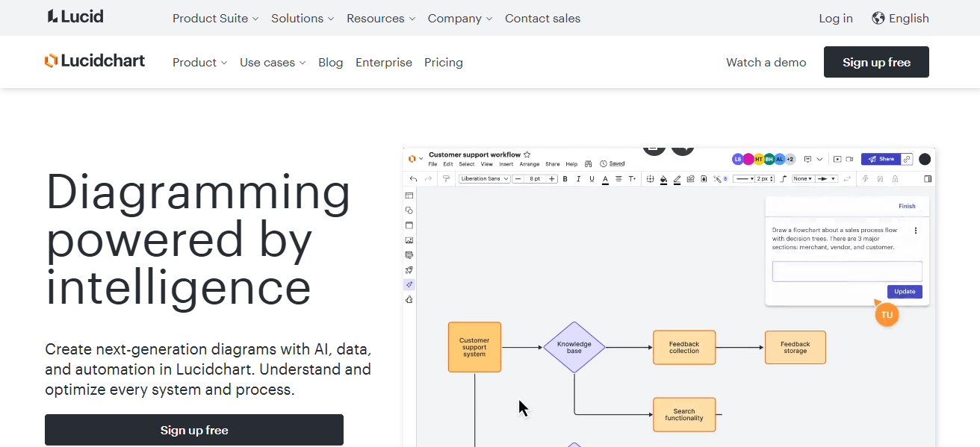The height and width of the screenshot is (447, 980).
Task: Click the AI prompt text field
Action: point(847,271)
